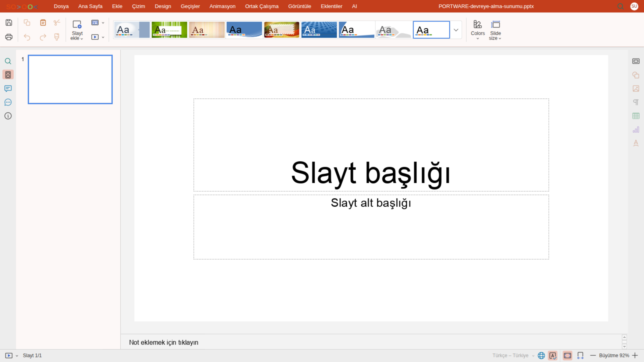
Task: Click the Save icon in toolbar
Action: coord(9,23)
